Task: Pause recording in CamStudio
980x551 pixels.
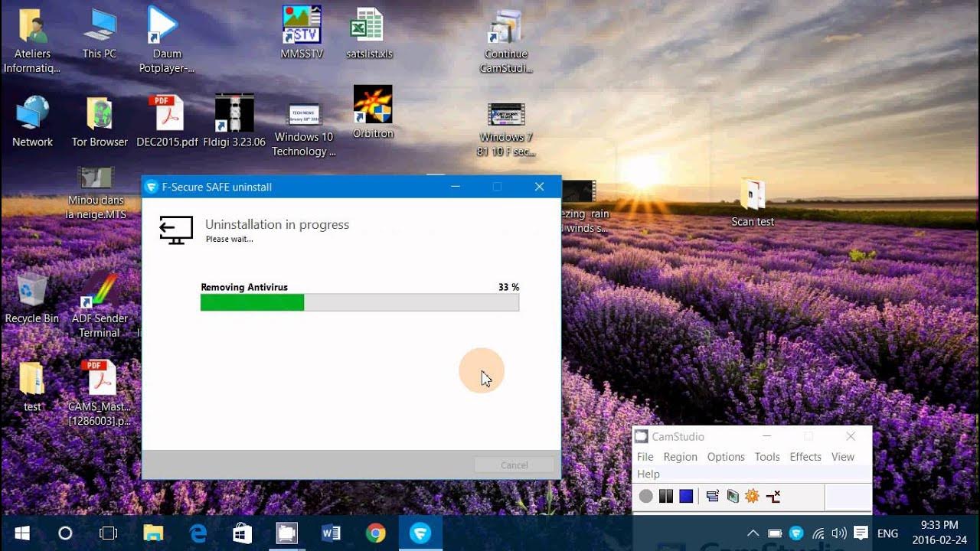Action: [x=666, y=497]
